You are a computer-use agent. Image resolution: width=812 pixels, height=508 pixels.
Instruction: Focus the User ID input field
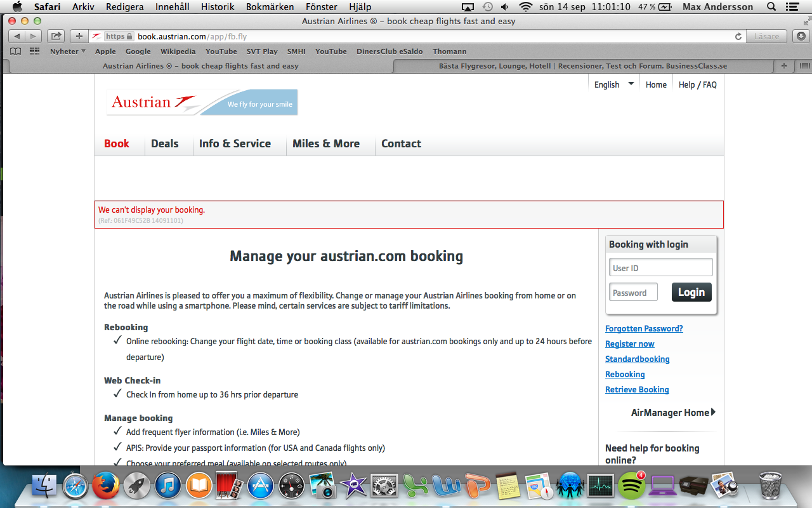[660, 268]
